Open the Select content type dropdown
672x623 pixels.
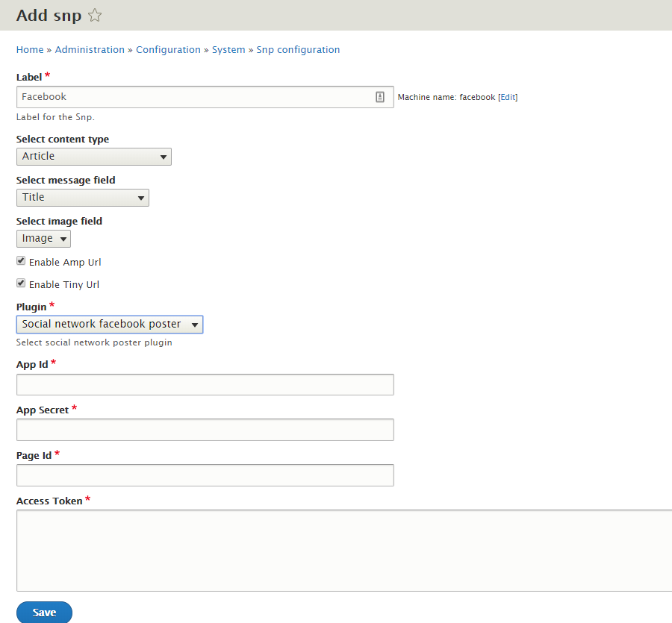coord(93,157)
